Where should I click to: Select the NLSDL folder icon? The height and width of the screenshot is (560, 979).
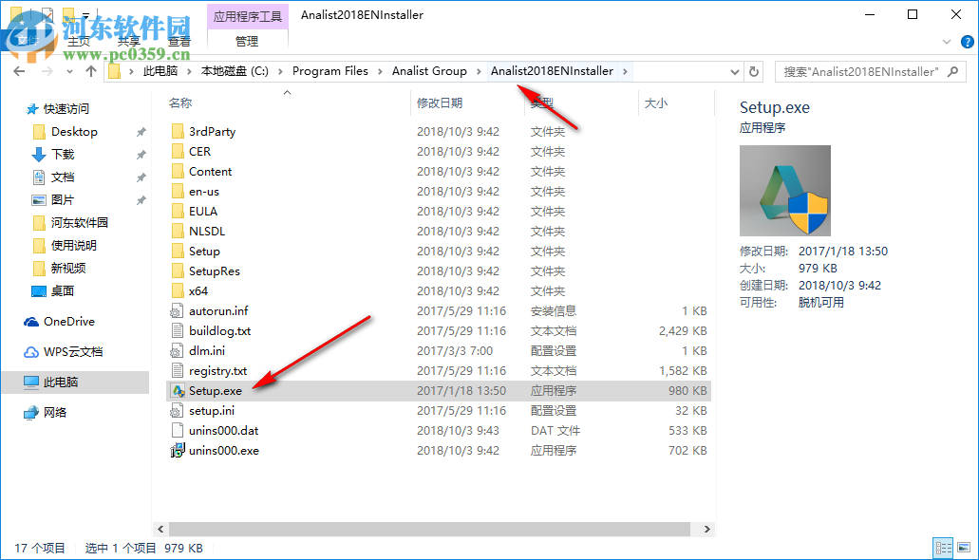tap(178, 232)
